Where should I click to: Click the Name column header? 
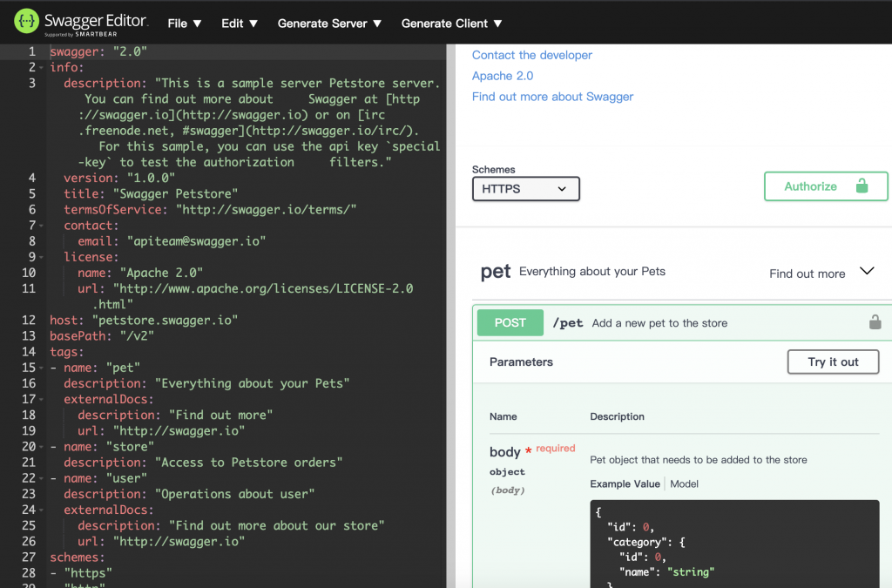[x=503, y=417]
